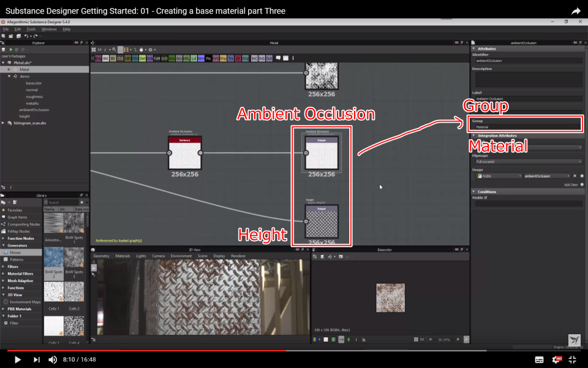Click the Identifier ambientOcclusion field
588x368 pixels.
(x=529, y=61)
